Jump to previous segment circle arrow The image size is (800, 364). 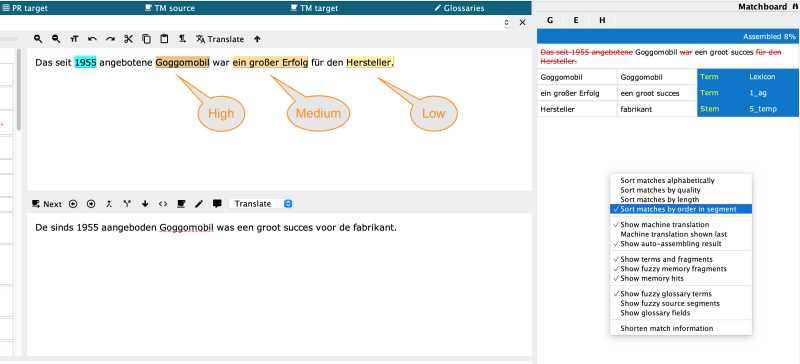[73, 204]
